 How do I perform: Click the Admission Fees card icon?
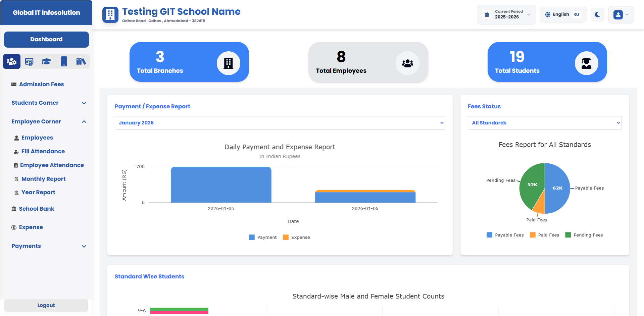tap(14, 85)
